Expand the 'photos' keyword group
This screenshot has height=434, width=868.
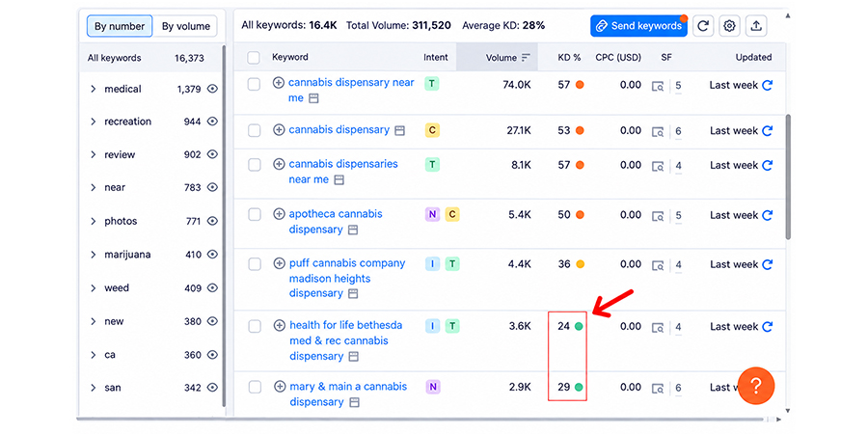click(x=93, y=222)
